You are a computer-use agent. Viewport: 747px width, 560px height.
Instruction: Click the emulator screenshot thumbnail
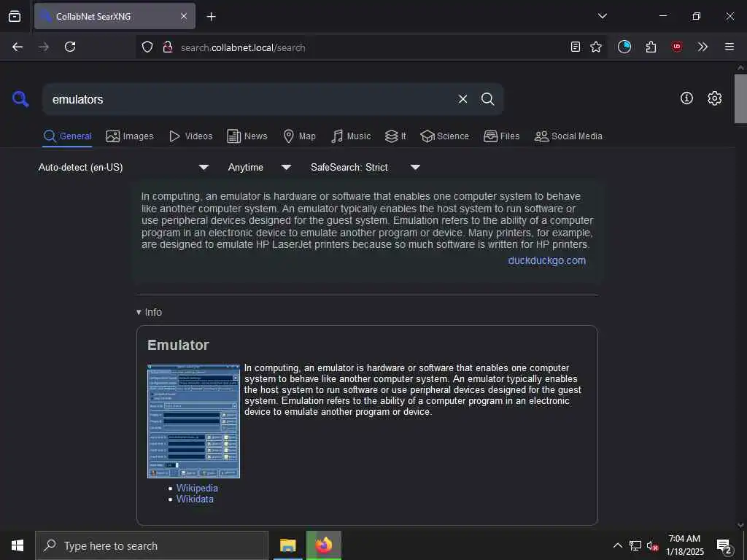click(193, 421)
